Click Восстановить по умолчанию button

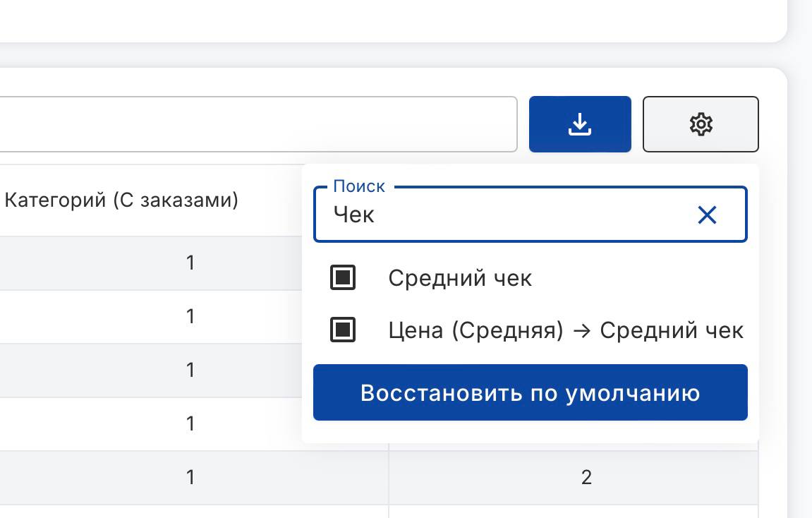530,392
